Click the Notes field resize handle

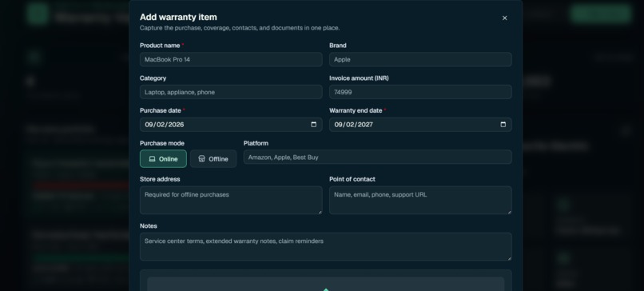tap(509, 258)
